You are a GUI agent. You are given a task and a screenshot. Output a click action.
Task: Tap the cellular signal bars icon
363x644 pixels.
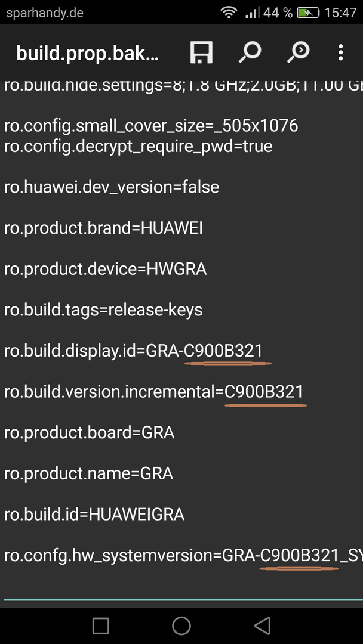(253, 13)
